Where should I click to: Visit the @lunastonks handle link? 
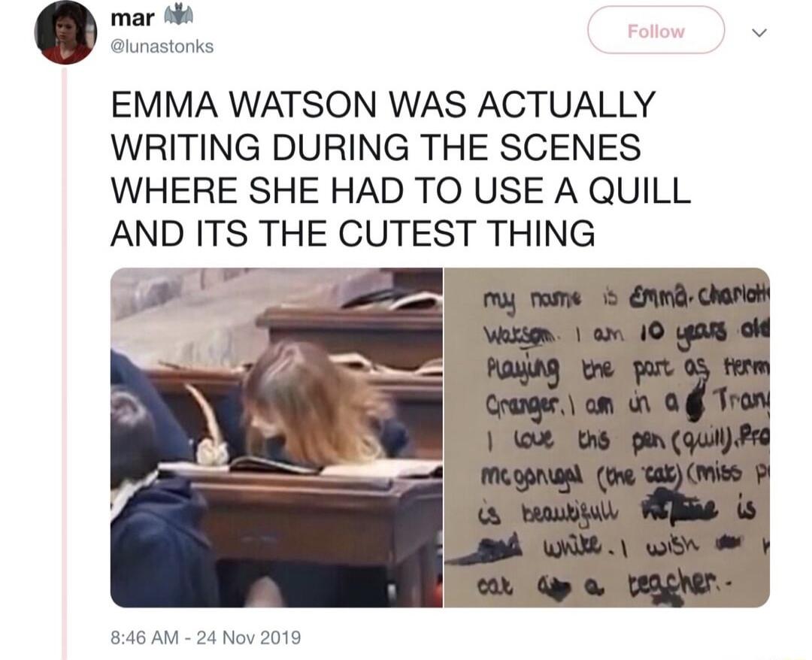point(162,47)
